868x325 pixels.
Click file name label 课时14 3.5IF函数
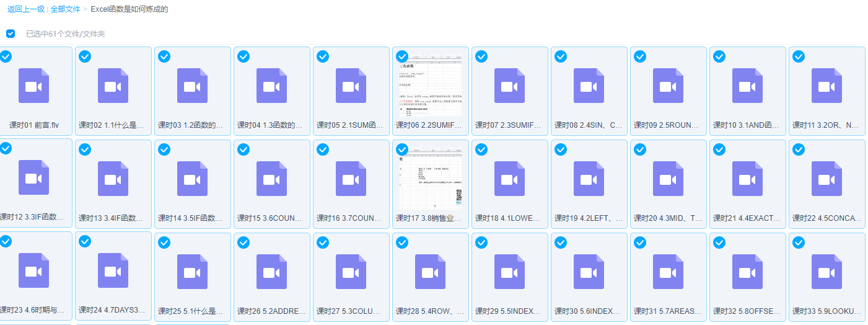click(x=192, y=218)
